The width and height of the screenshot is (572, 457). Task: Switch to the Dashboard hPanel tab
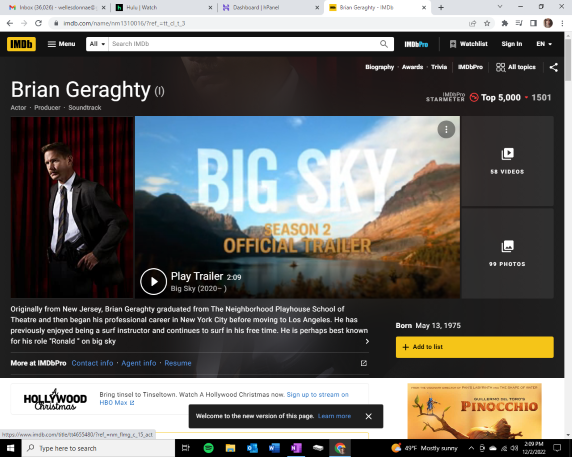[270, 7]
